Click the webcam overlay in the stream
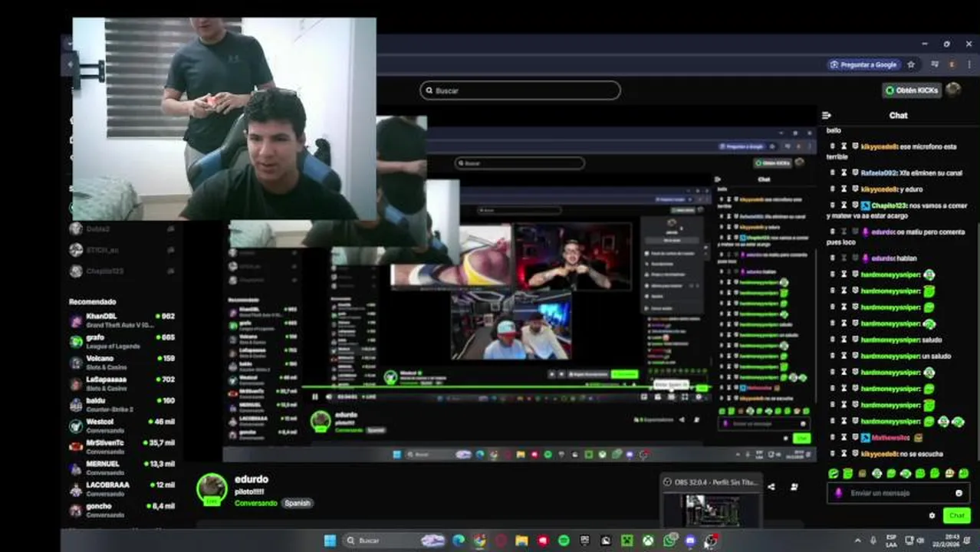 225,119
